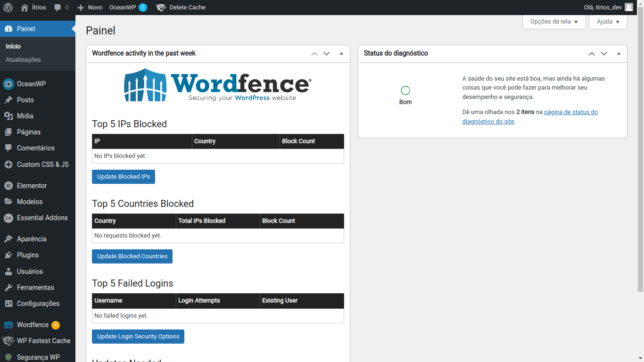The width and height of the screenshot is (644, 362).
Task: Click the Custom CSS & JS plus icon
Action: coord(8,165)
